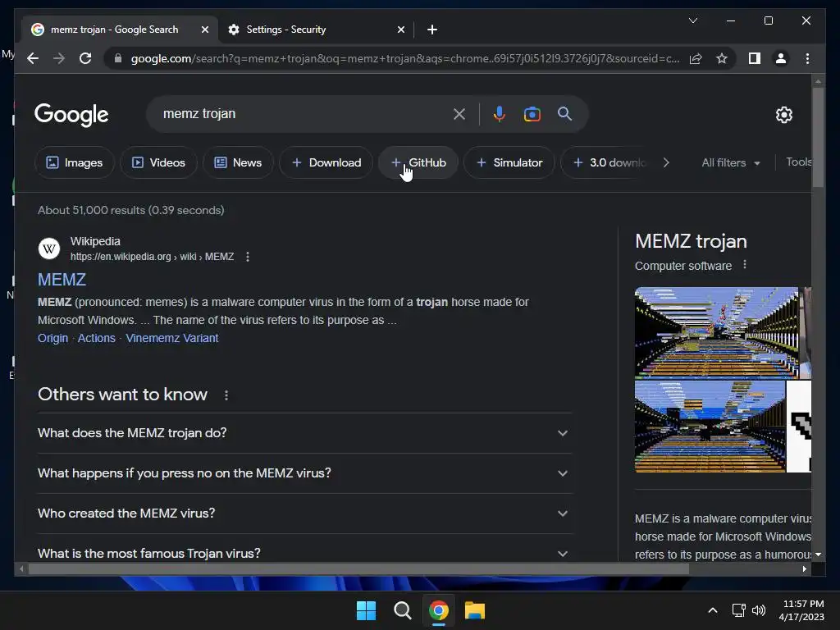The image size is (840, 630).
Task: Open knowledge panel more options
Action: [x=745, y=265]
